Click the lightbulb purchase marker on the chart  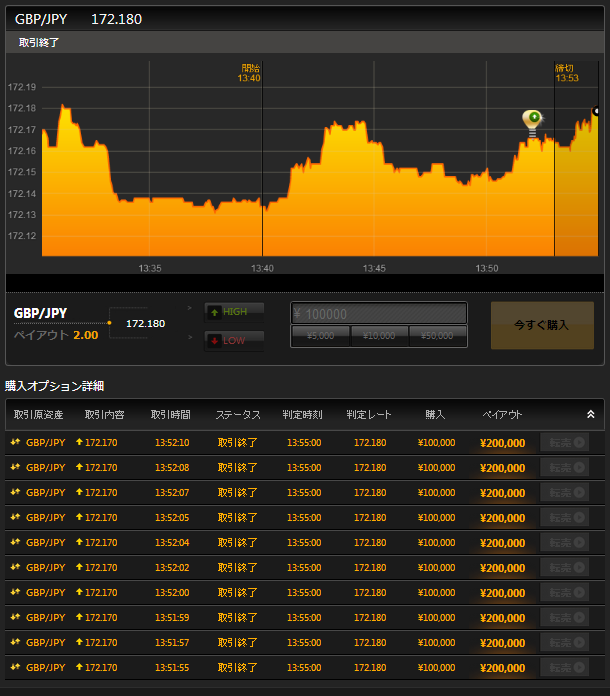point(532,124)
